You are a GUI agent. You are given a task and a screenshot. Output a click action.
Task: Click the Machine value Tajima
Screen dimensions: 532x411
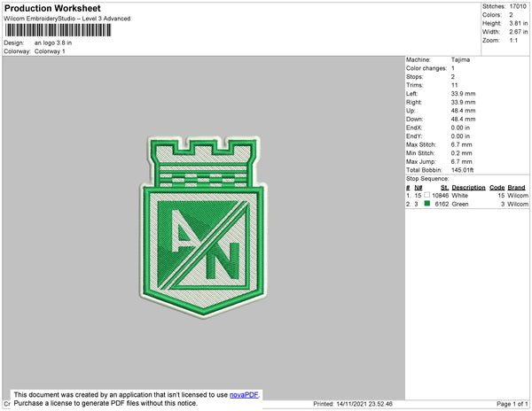click(x=460, y=59)
